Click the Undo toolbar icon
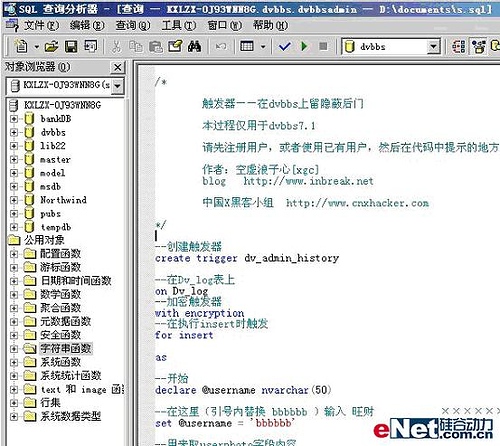The image size is (500, 446). pyautogui.click(x=221, y=46)
